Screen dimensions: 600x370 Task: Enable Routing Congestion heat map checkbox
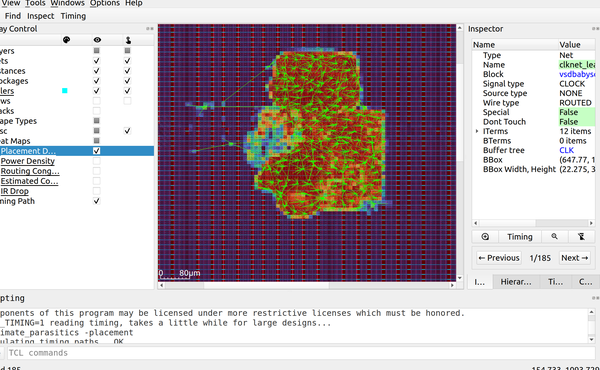(96, 171)
